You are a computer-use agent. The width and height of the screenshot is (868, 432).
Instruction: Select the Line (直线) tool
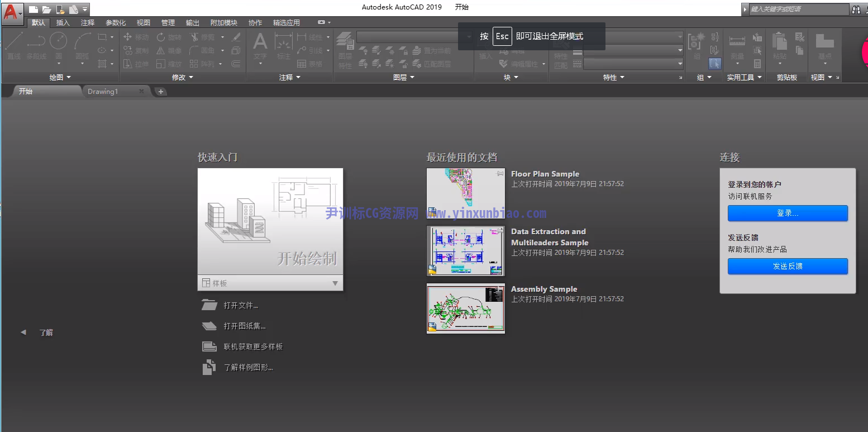(x=14, y=45)
